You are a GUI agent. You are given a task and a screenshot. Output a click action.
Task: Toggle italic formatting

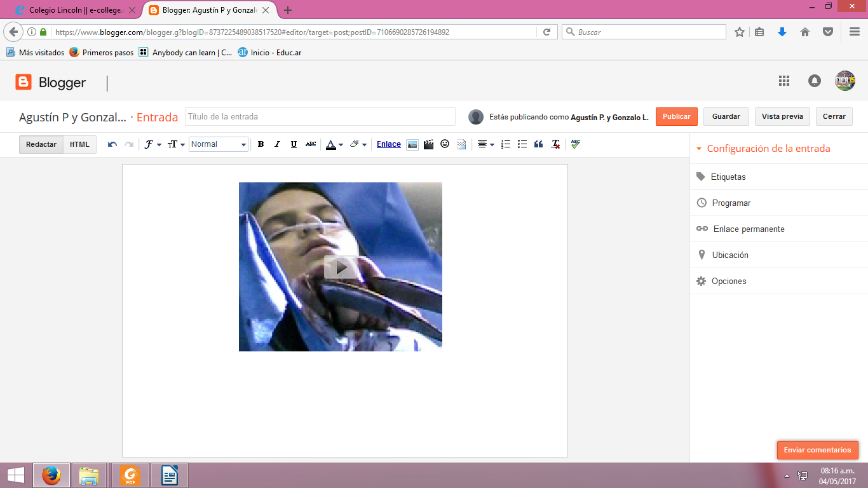point(277,144)
